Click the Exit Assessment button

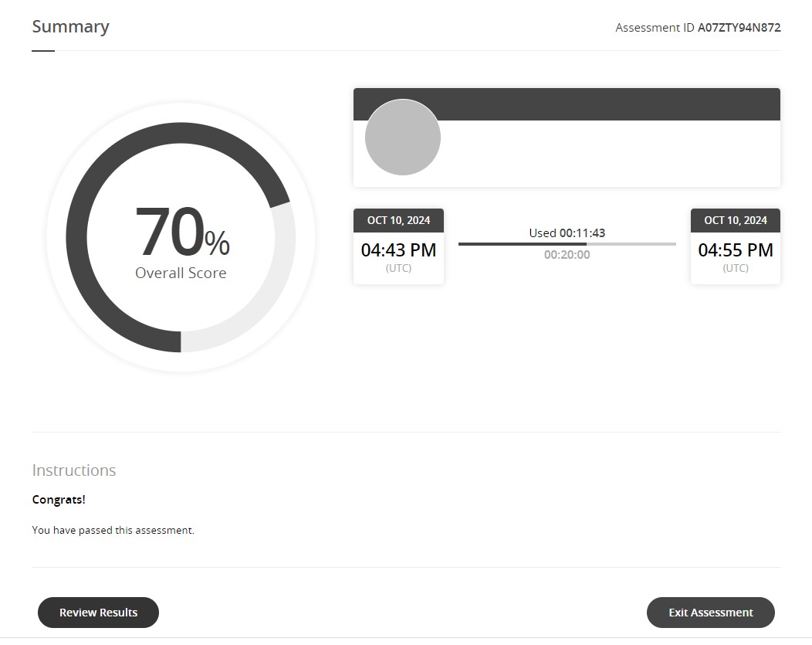(710, 613)
